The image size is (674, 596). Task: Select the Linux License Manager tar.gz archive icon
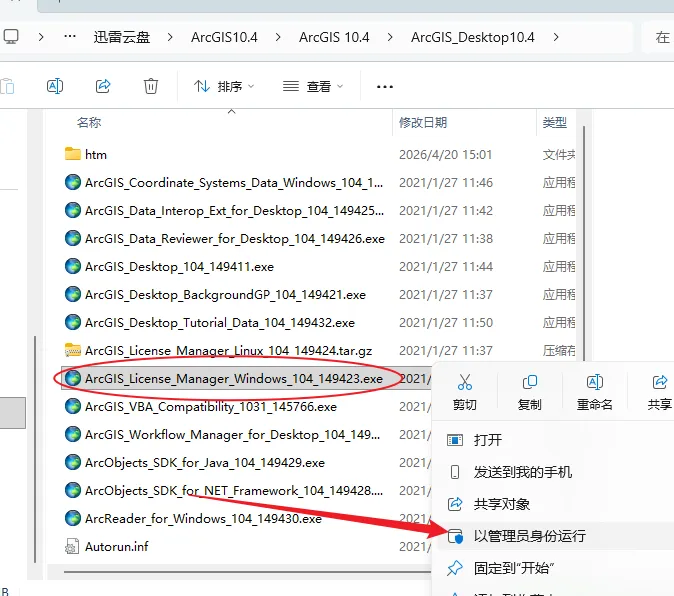point(73,350)
